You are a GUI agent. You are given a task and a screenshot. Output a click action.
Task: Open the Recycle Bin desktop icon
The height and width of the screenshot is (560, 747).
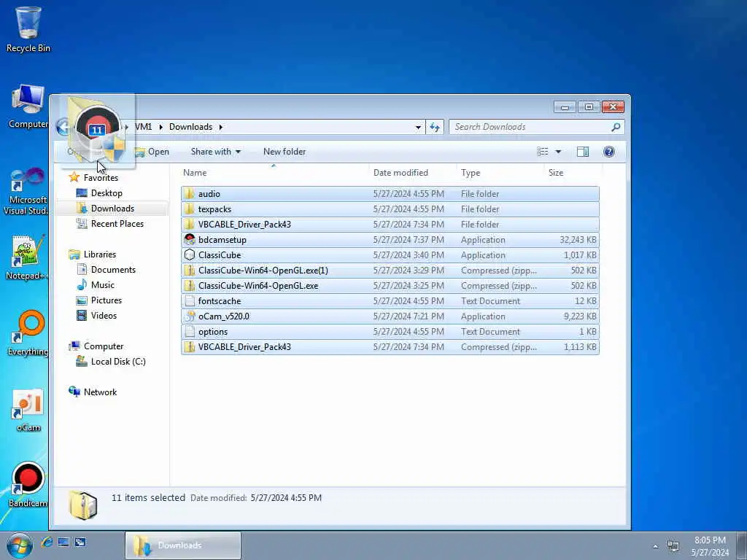[28, 29]
